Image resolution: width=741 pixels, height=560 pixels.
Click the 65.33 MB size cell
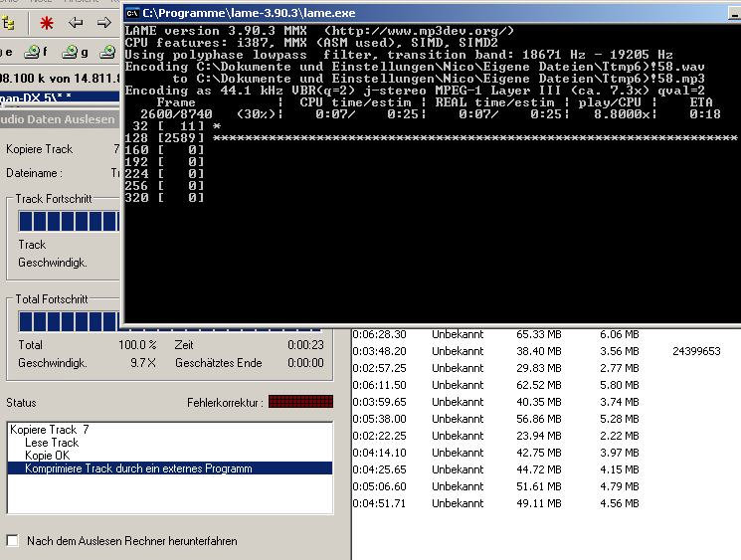(539, 334)
